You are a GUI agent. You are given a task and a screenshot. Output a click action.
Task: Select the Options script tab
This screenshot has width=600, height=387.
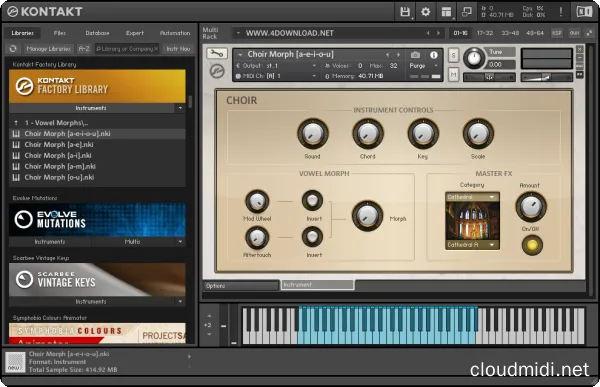tap(241, 286)
